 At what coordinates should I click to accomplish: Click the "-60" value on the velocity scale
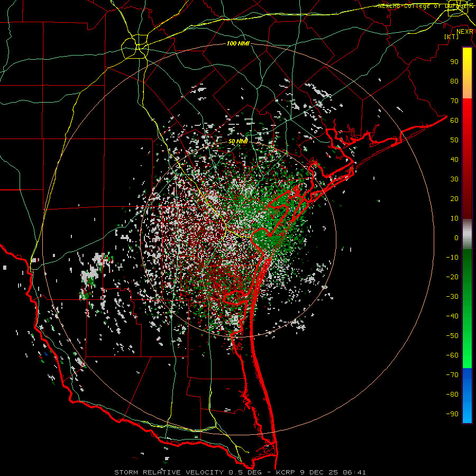[x=452, y=355]
